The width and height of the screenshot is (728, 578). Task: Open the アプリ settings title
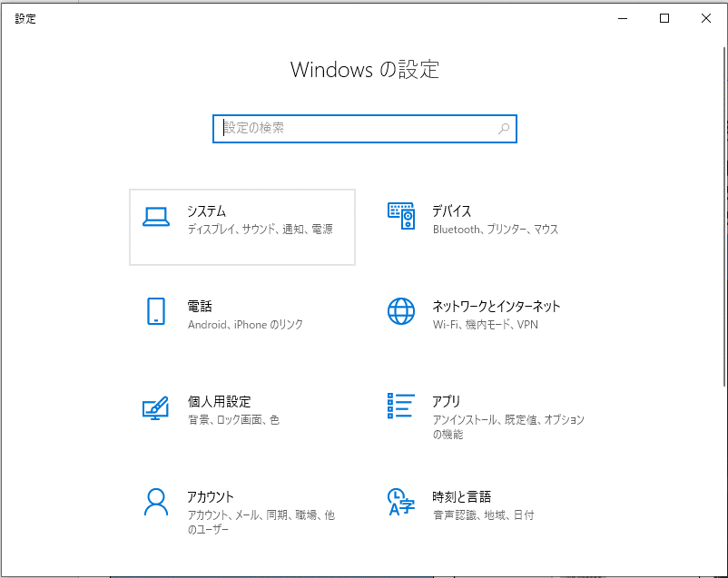coord(447,402)
